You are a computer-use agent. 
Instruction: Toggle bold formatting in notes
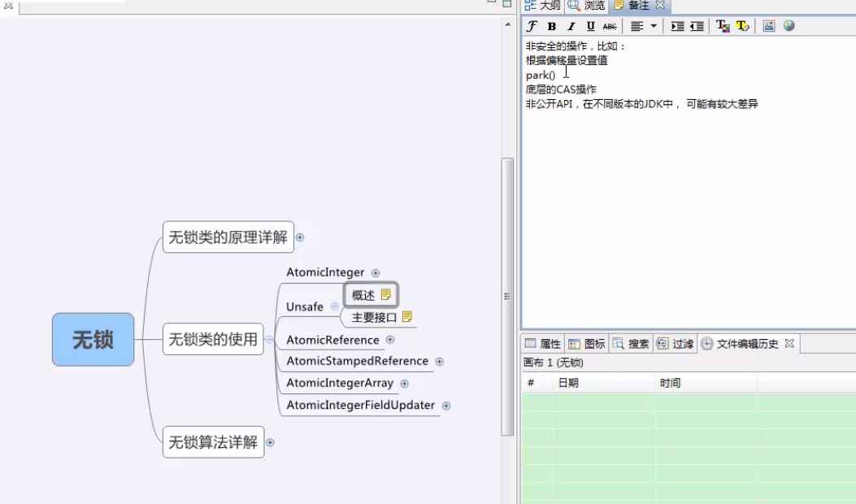pyautogui.click(x=552, y=26)
